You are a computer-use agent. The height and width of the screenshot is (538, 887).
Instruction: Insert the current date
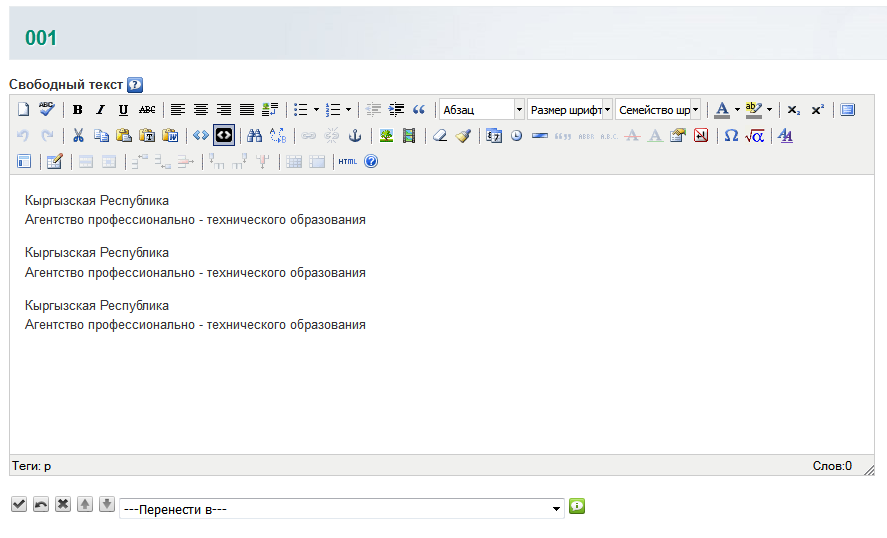point(494,135)
